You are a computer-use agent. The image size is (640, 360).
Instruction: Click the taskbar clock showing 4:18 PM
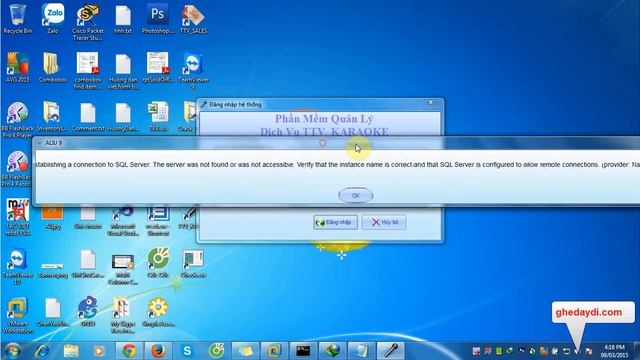click(613, 351)
